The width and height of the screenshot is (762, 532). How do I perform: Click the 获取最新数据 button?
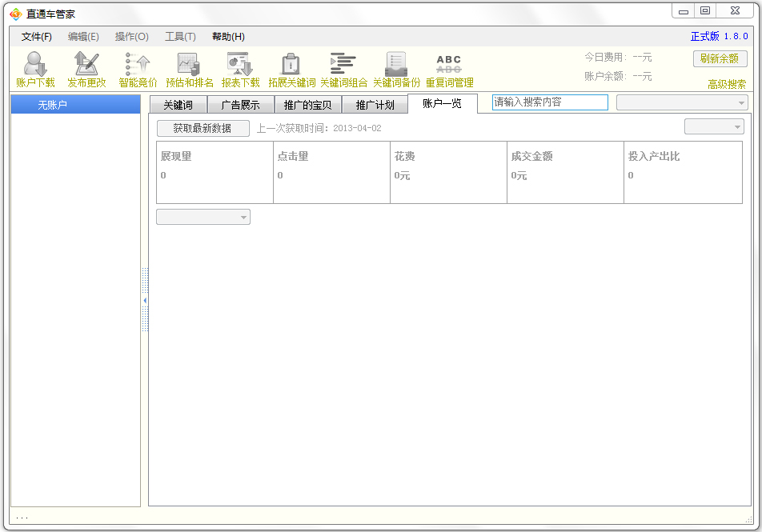tap(203, 128)
